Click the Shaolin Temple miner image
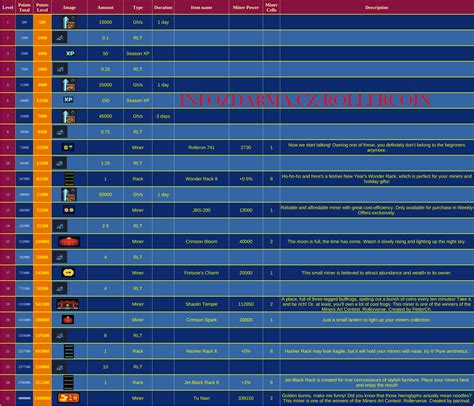 click(68, 304)
